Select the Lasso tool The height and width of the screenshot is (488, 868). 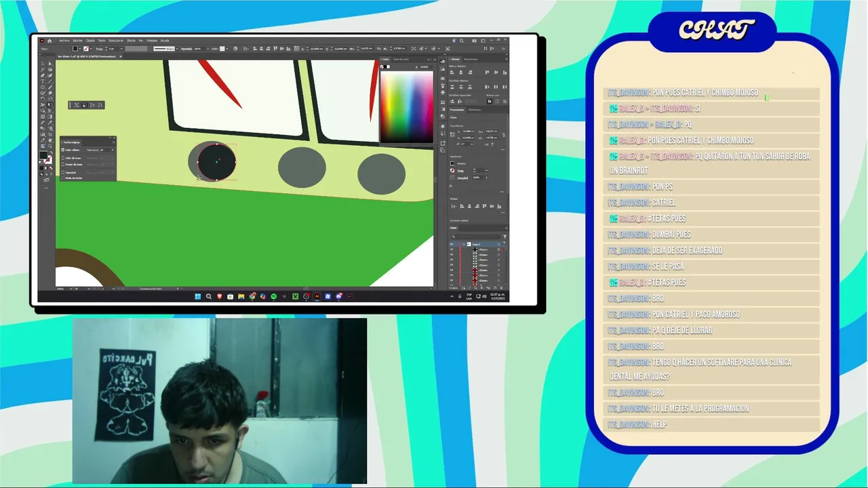click(x=50, y=70)
